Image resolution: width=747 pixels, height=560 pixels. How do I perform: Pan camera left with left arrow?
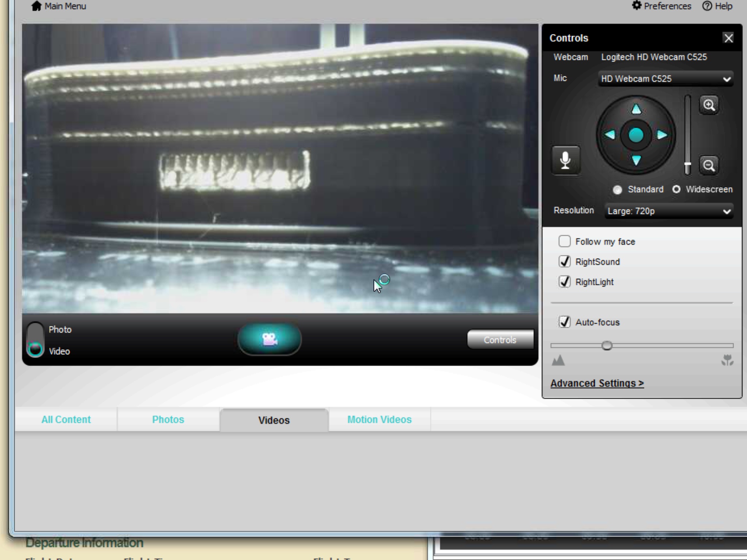point(610,135)
